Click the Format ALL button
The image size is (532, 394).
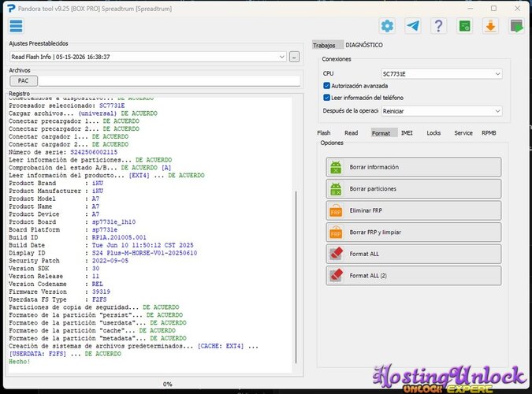pos(414,254)
